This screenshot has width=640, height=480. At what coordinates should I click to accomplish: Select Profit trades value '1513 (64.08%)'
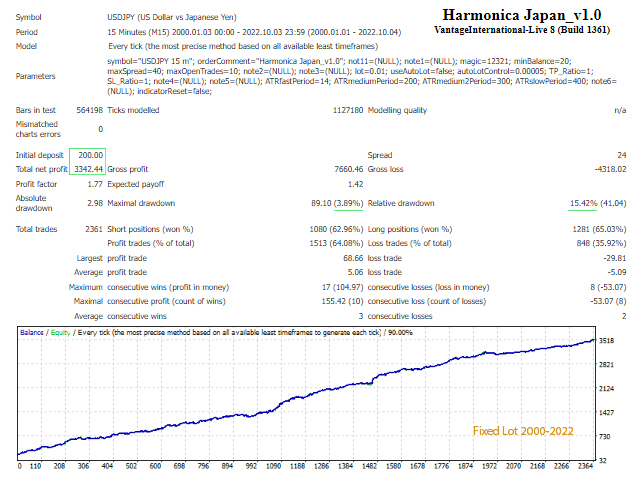[336, 243]
